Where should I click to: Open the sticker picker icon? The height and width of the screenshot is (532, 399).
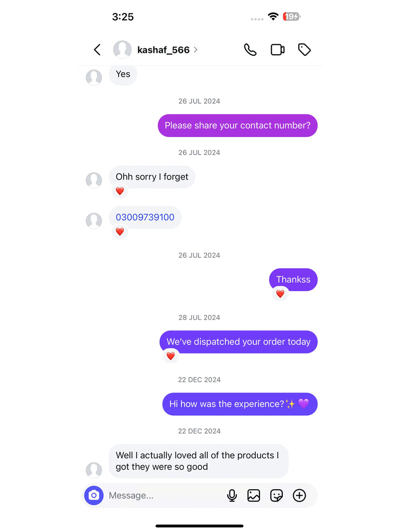[276, 496]
